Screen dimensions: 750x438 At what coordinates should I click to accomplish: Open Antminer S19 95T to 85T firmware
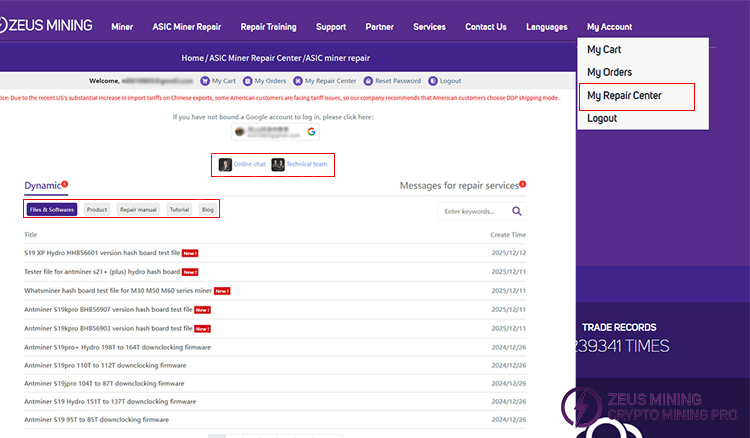click(x=96, y=420)
